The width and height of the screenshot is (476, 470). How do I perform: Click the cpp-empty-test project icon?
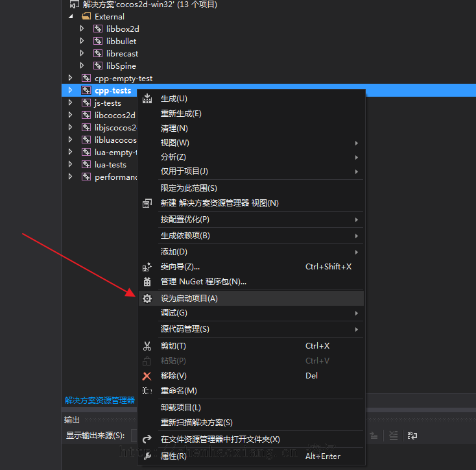coord(86,78)
